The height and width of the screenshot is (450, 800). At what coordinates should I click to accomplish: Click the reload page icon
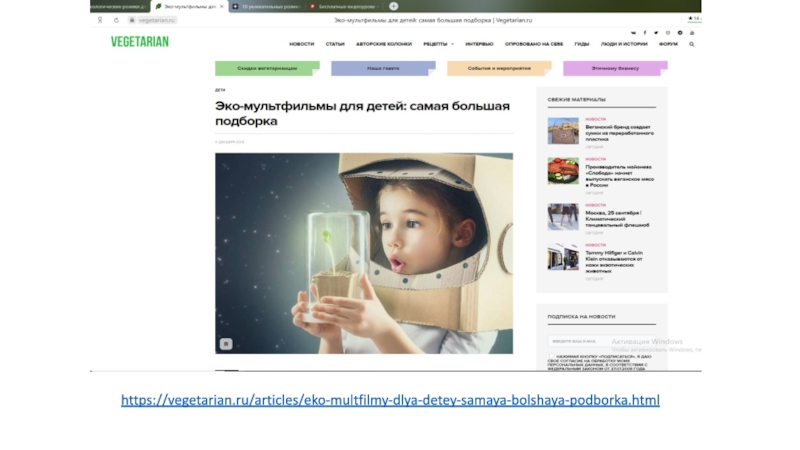click(116, 20)
